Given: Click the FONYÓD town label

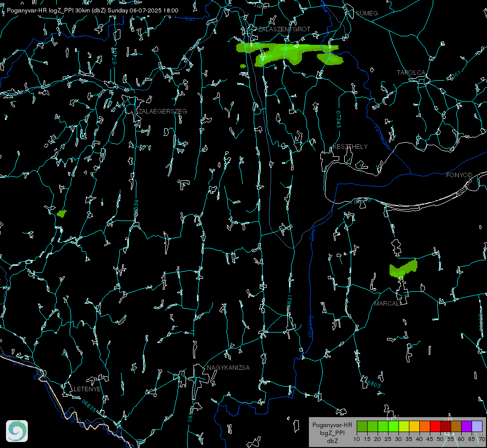Looking at the screenshot, I should [x=459, y=175].
